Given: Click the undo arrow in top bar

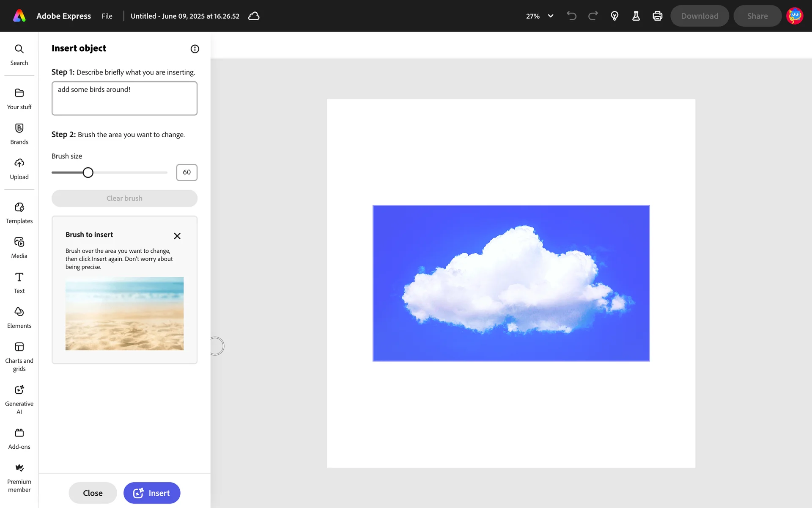Looking at the screenshot, I should (571, 16).
